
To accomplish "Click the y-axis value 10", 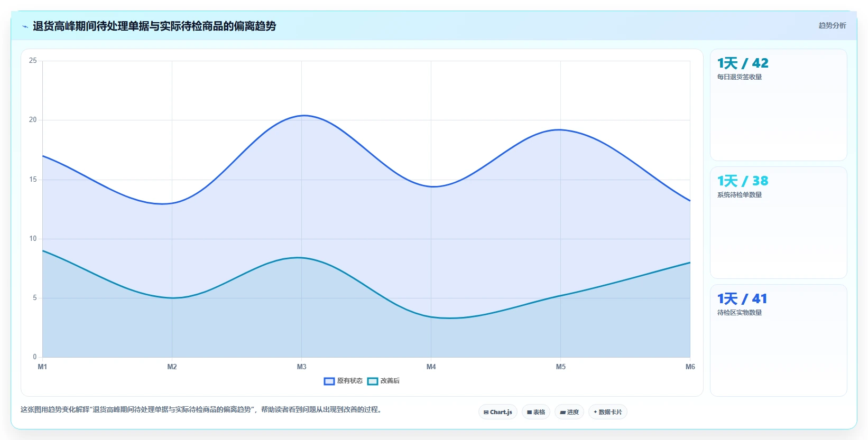I will (33, 239).
